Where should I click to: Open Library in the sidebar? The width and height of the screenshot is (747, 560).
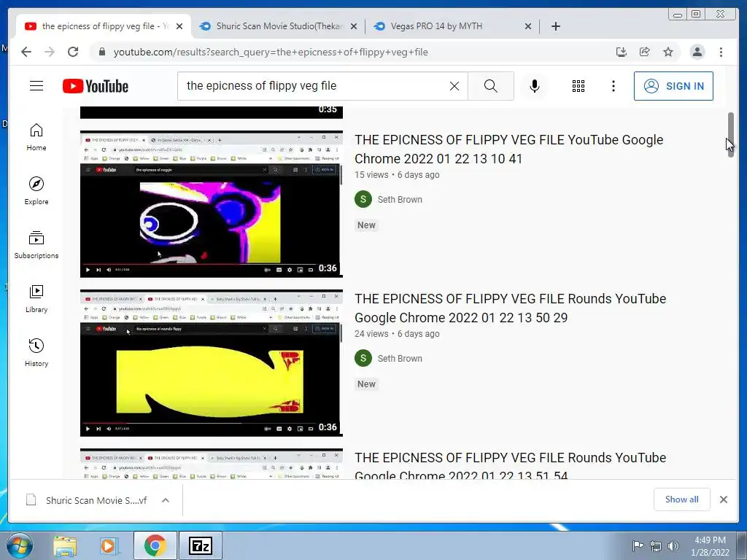pos(36,298)
